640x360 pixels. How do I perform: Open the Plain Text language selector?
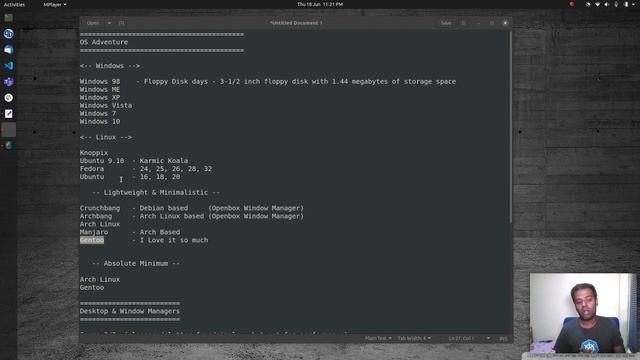point(378,338)
